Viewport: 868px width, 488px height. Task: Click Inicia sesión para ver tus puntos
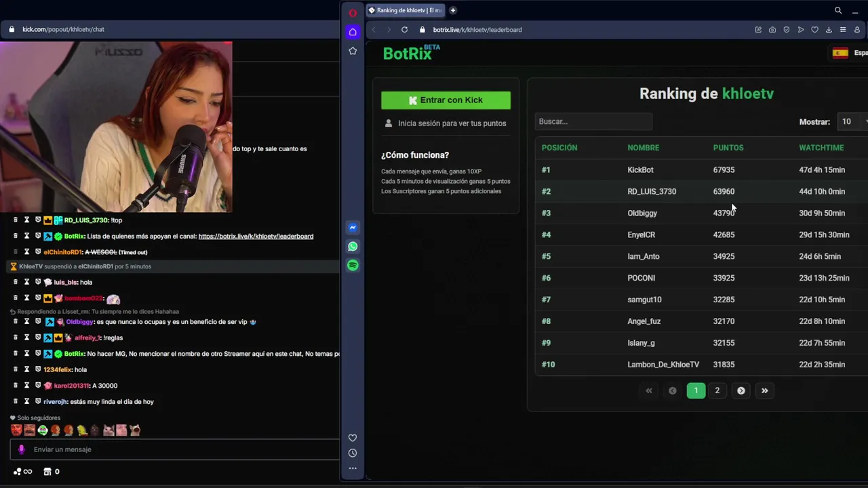(452, 123)
